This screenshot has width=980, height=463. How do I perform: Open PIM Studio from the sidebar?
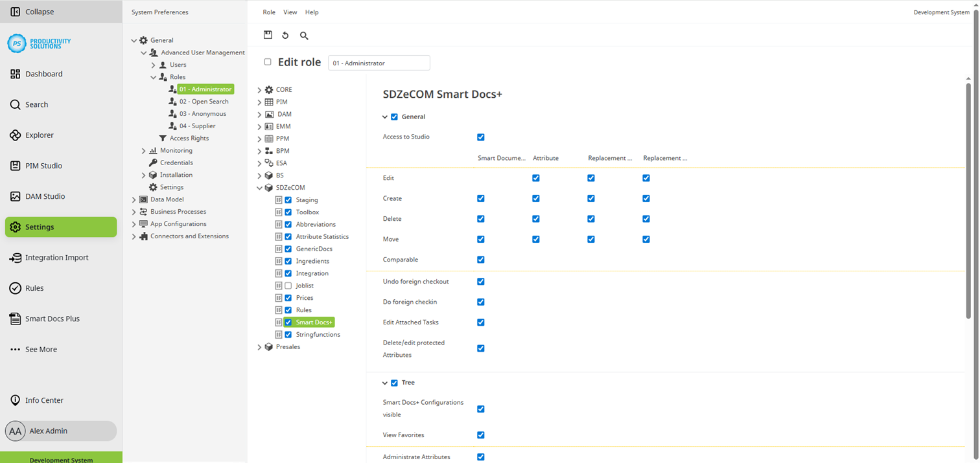[43, 166]
